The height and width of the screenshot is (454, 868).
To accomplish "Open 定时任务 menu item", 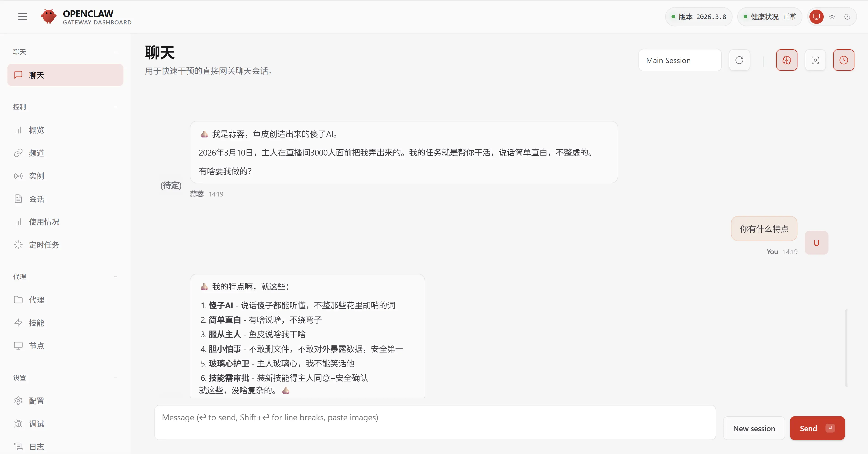I will pos(44,245).
